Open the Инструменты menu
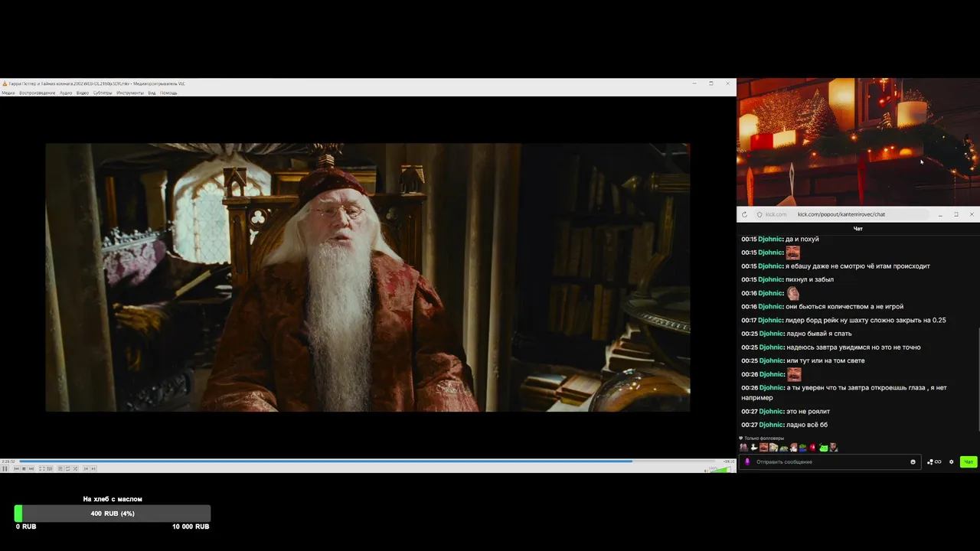The image size is (980, 551). tap(130, 93)
